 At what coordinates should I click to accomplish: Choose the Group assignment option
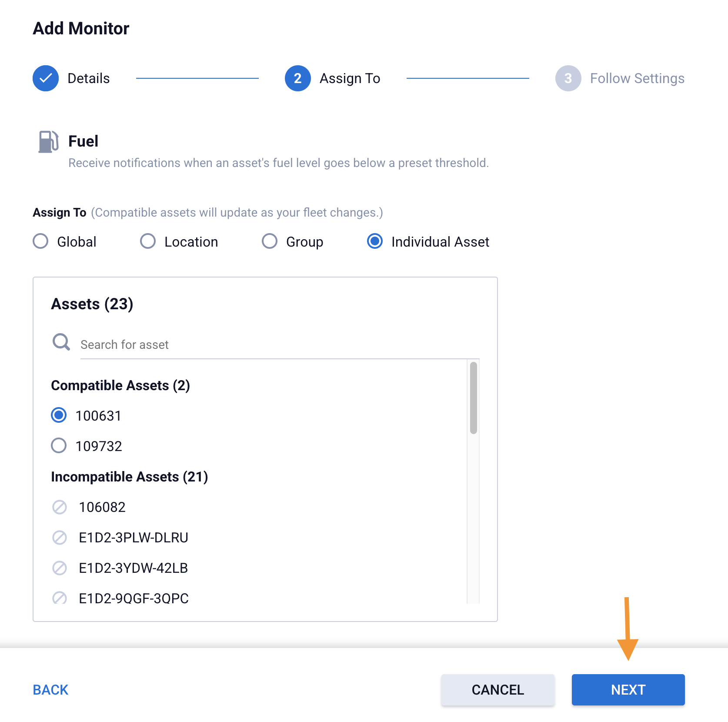coord(270,241)
